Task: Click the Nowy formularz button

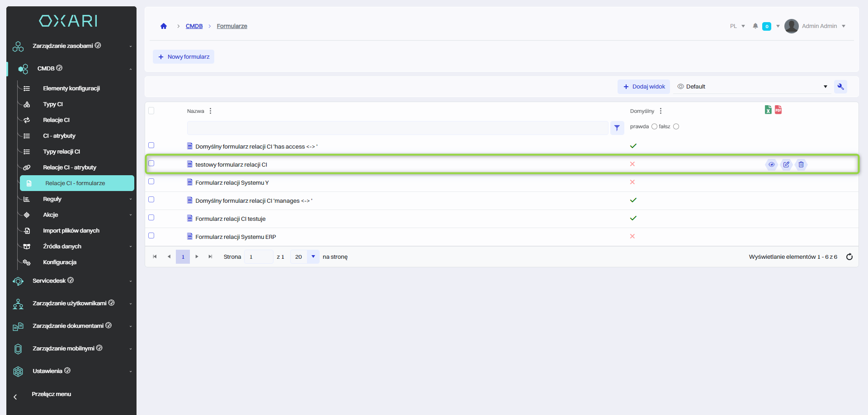Action: (184, 57)
